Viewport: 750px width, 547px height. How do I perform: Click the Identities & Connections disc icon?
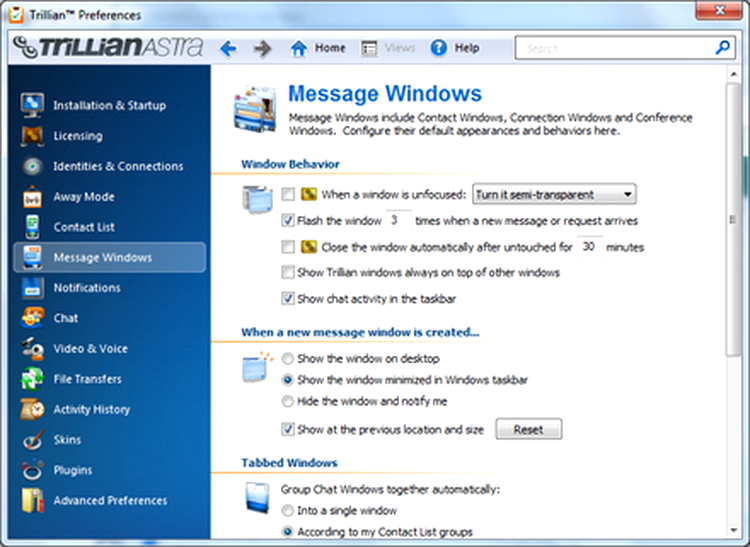[32, 166]
